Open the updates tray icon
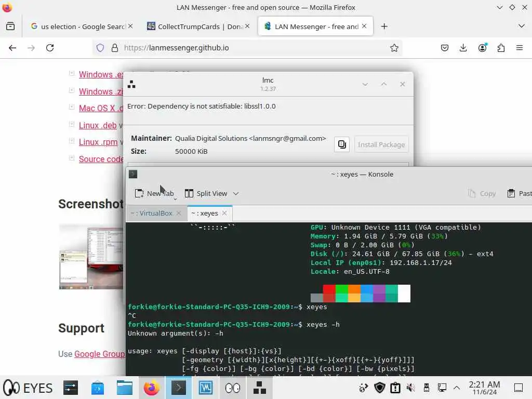 [x=363, y=388]
